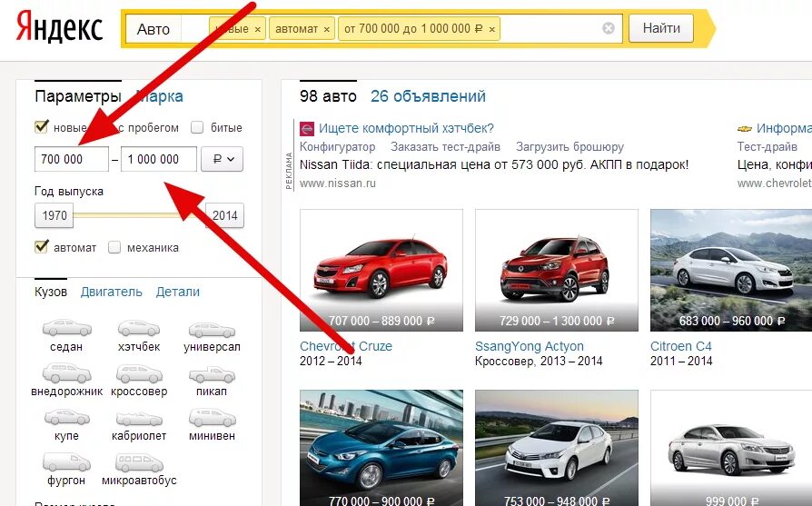This screenshot has width=812, height=506.
Task: Click the red Chevrolet Cruze thumbnail
Action: 381,270
